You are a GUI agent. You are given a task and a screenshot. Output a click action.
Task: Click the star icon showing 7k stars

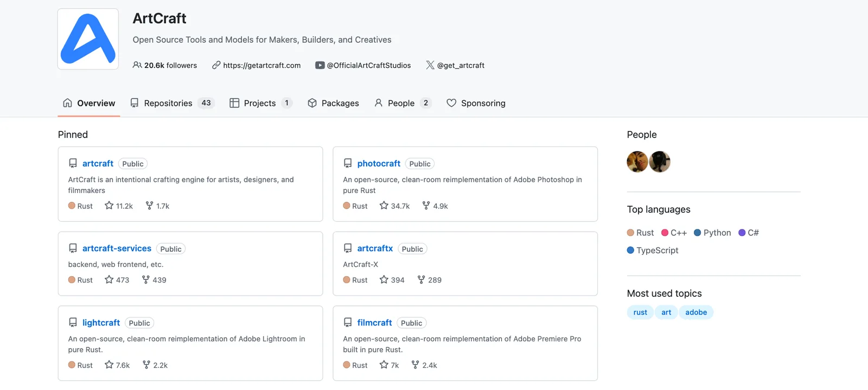[384, 365]
